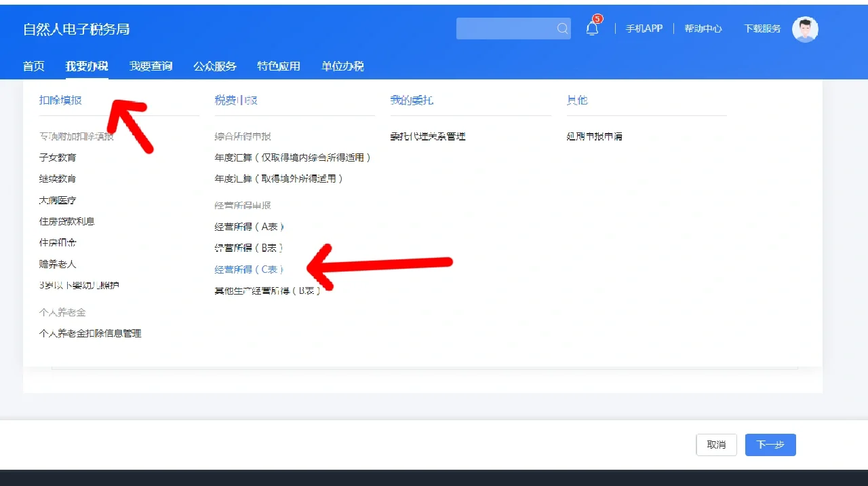Select 经营所得（C表）declaration
Viewport: 868px width, 486px height.
click(x=249, y=269)
